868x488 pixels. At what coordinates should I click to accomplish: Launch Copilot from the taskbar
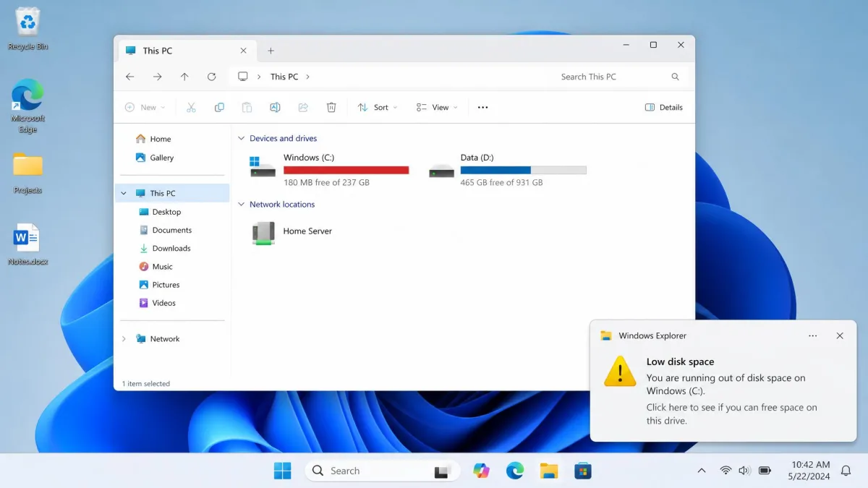(481, 471)
